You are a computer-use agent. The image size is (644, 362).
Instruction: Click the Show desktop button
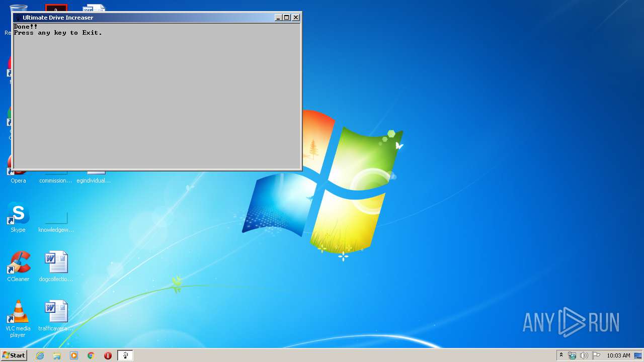coord(638,355)
